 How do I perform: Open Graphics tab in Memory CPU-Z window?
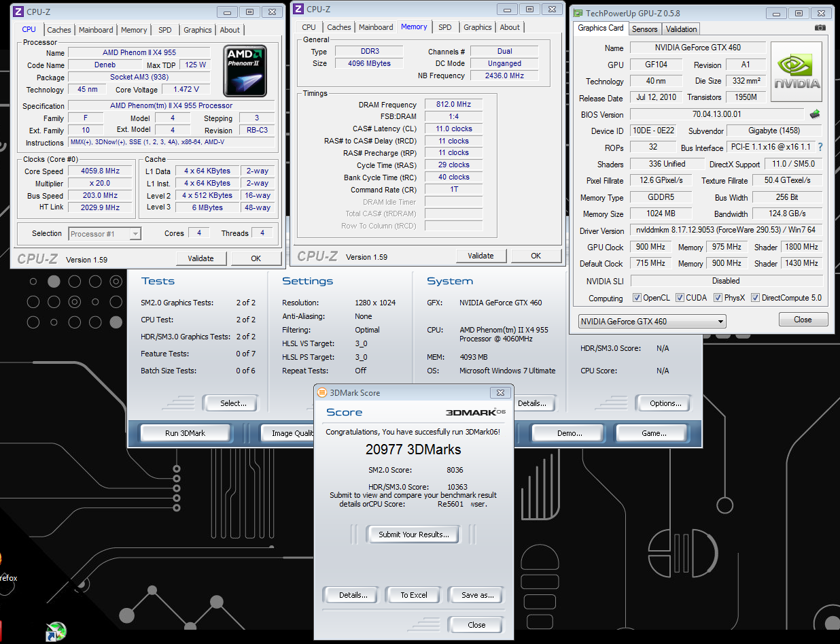(x=478, y=27)
